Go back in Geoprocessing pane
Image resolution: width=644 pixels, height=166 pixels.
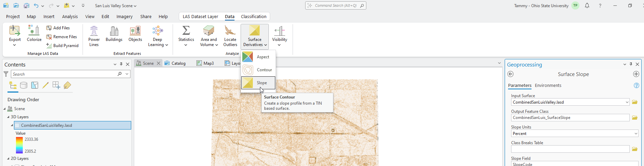pyautogui.click(x=510, y=74)
